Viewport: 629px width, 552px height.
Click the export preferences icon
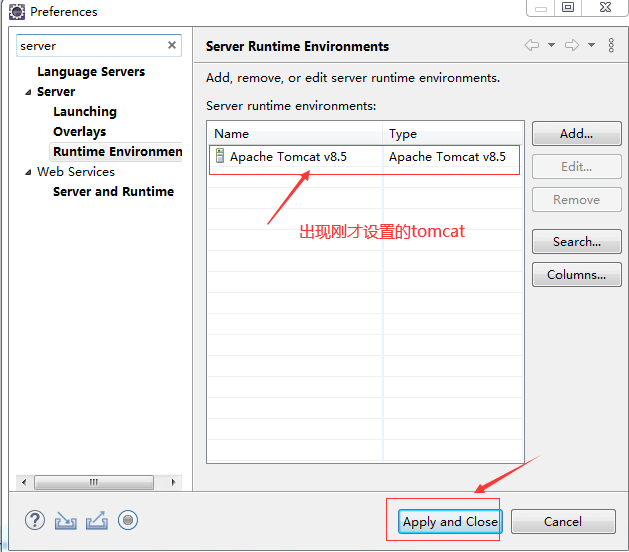(97, 521)
